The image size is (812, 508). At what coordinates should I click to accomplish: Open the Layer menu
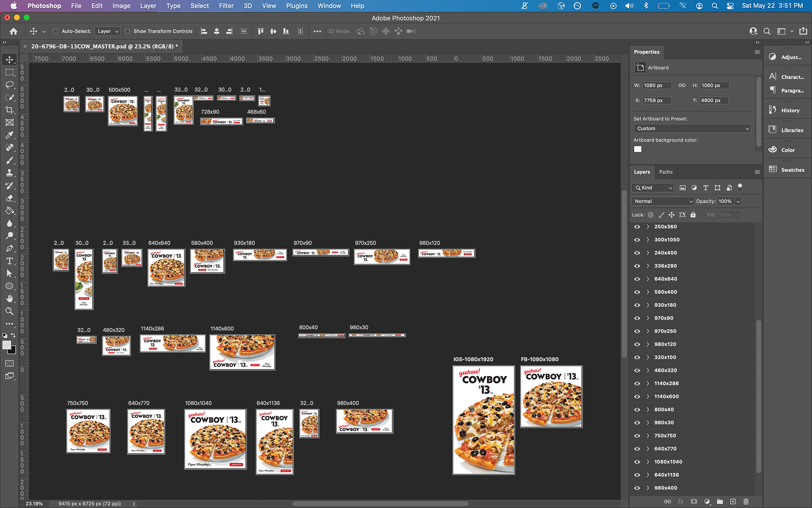(x=148, y=6)
